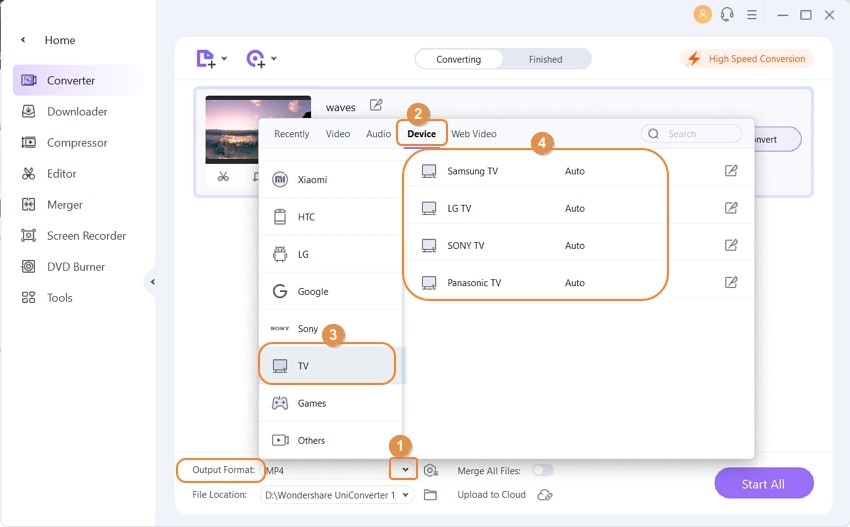Click the Home back arrow
The width and height of the screenshot is (850, 527).
click(23, 40)
